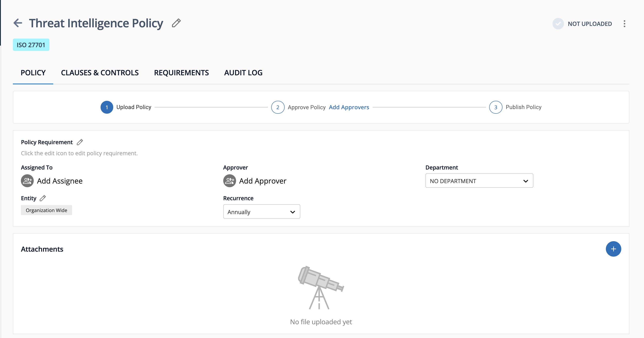Click the Publish Policy step label
The width and height of the screenshot is (644, 338).
524,107
